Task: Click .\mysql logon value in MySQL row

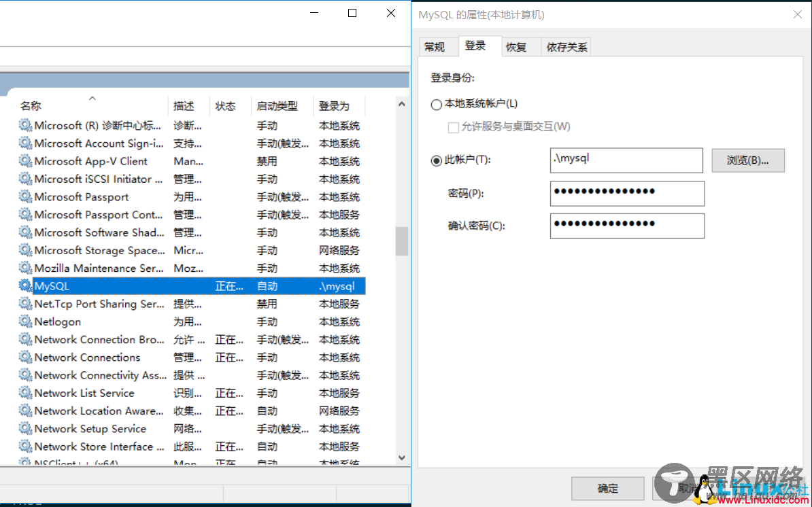Action: tap(337, 286)
